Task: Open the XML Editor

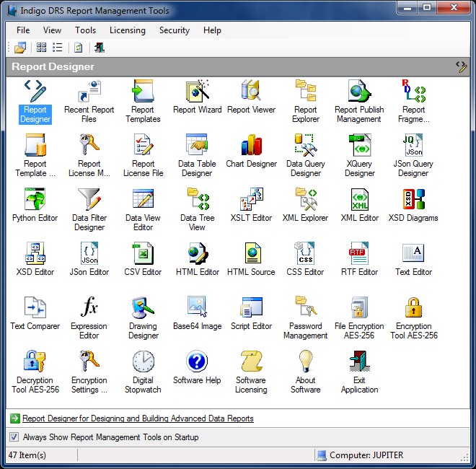Action: click(x=359, y=206)
